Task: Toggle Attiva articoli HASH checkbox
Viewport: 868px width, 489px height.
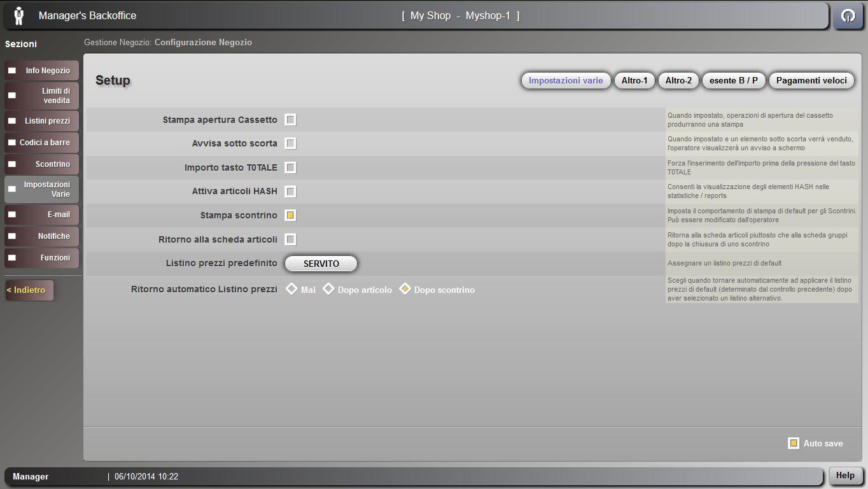Action: tap(290, 191)
